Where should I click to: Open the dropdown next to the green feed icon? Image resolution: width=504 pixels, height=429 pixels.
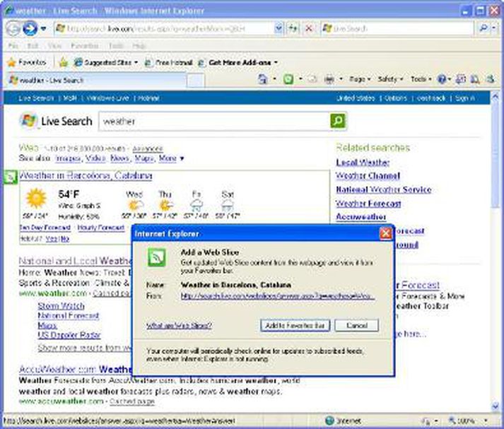coord(300,79)
